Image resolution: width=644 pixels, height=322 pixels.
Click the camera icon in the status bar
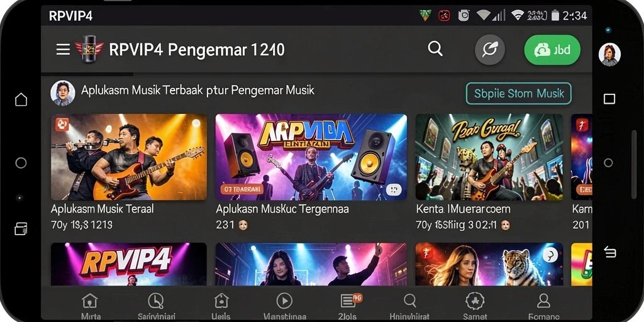[464, 16]
